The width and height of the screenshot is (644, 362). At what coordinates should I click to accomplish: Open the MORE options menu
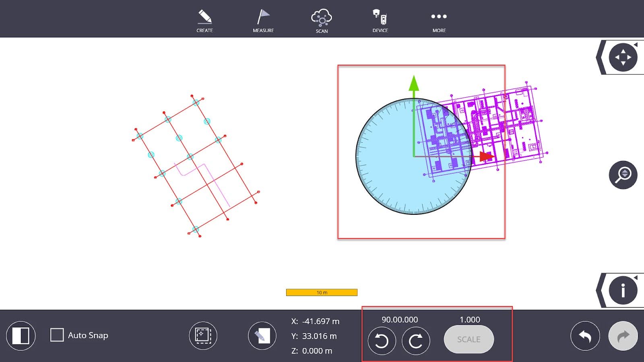pyautogui.click(x=439, y=21)
